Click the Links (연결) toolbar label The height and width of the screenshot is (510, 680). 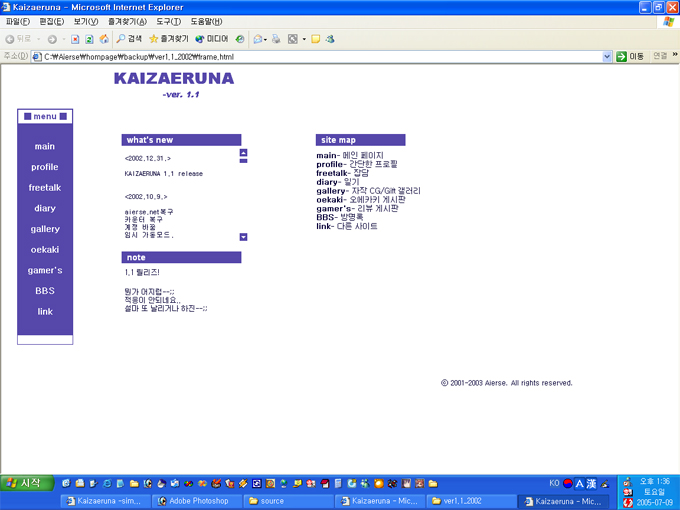[x=660, y=56]
